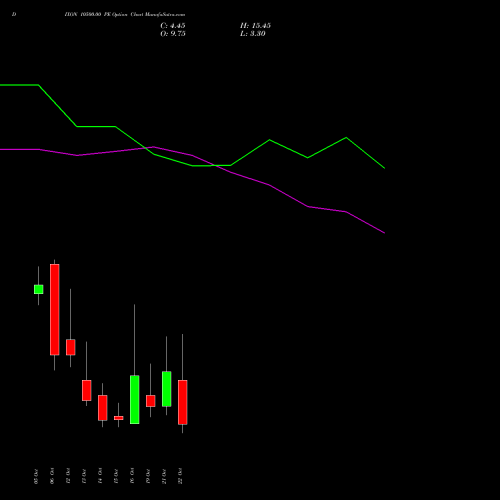Click the low value L: 3.30
Image resolution: width=500 pixels, height=500 pixels.
pos(253,34)
